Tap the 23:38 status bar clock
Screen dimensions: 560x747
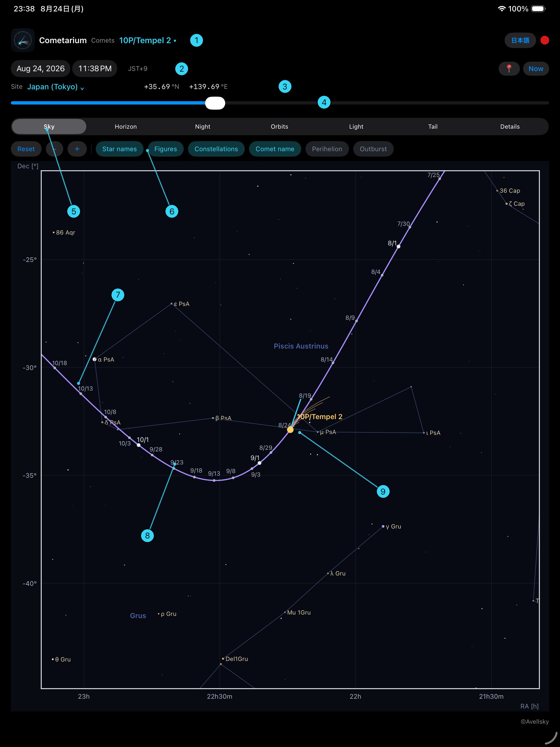pos(24,9)
